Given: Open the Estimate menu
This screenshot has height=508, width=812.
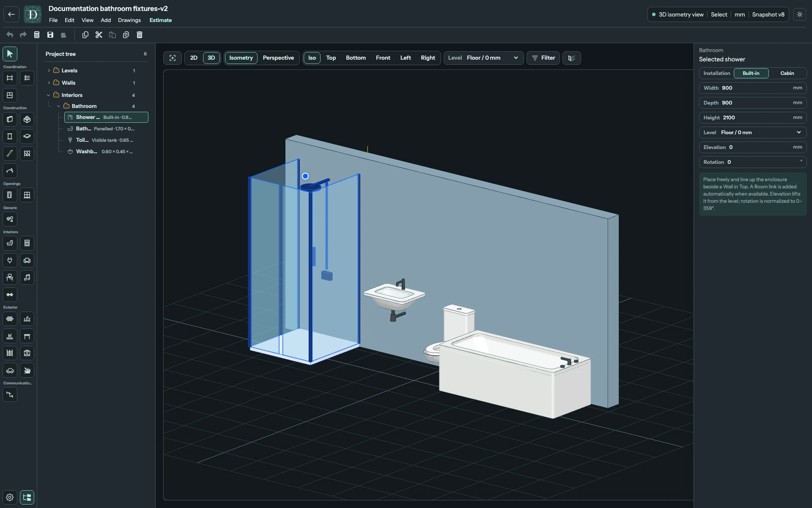Looking at the screenshot, I should [161, 20].
